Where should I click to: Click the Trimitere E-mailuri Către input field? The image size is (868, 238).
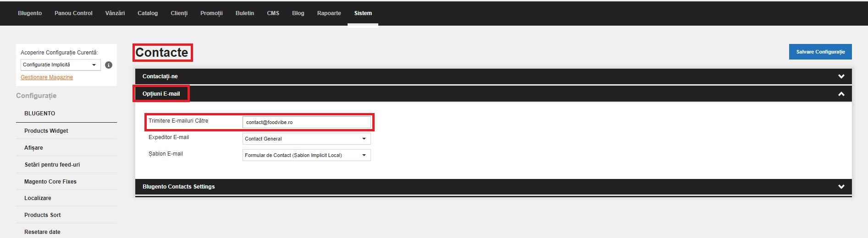click(x=306, y=122)
